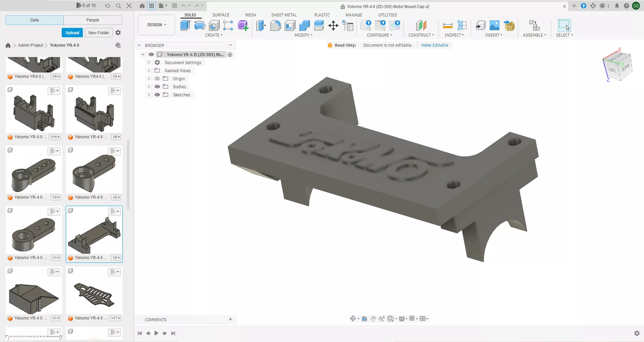Select the Revolve tool icon
Screen dimensions: 644x342
tap(200, 26)
